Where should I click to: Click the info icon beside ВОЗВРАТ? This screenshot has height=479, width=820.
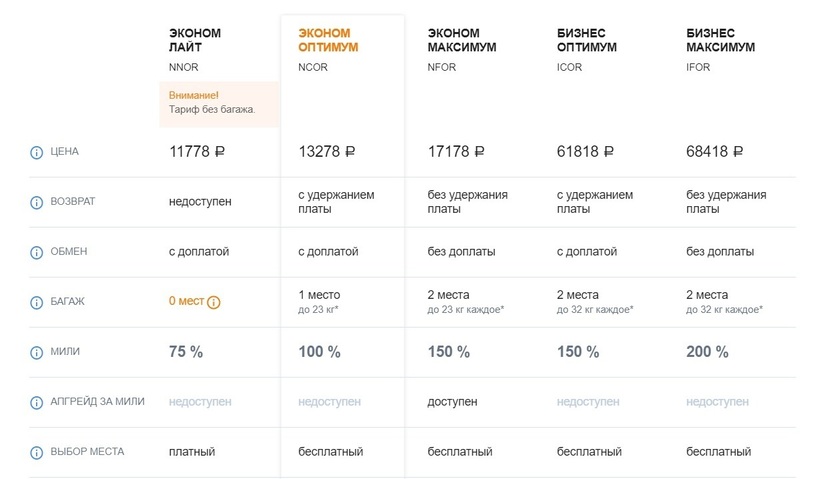click(37, 202)
